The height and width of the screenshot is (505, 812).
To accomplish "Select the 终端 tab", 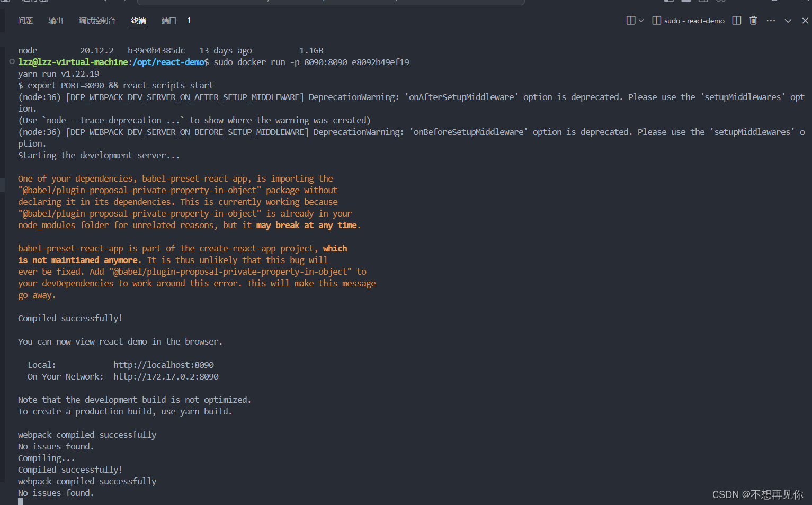I will tap(138, 20).
